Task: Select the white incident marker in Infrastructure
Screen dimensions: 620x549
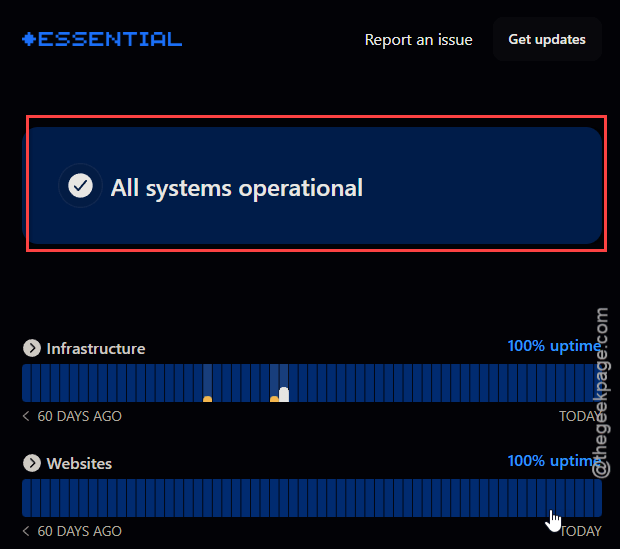Action: coord(284,394)
